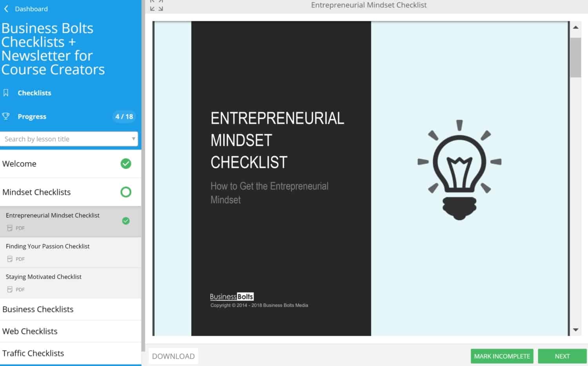
Task: Click the DOWNLOAD button
Action: pyautogui.click(x=173, y=356)
